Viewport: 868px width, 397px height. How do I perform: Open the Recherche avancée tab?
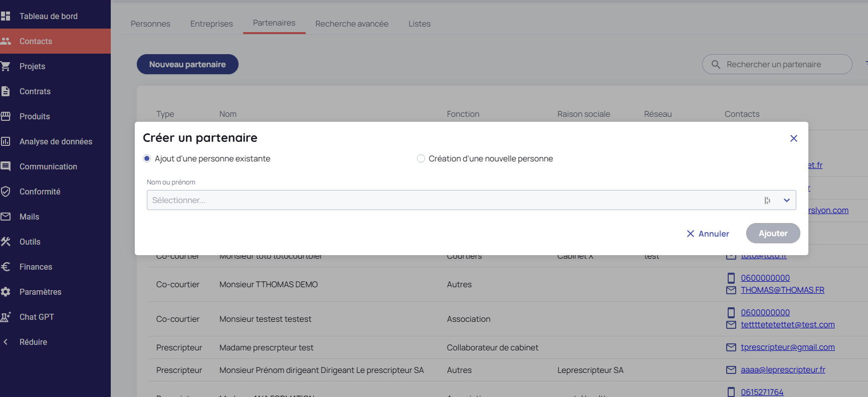[351, 24]
